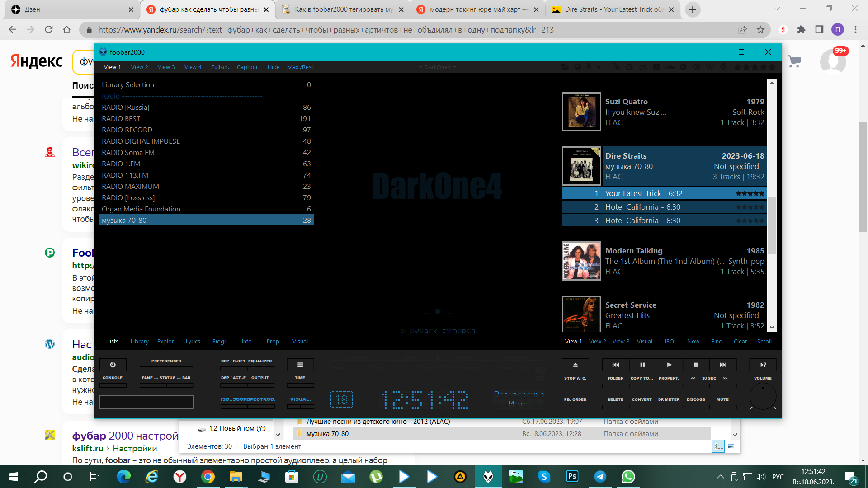This screenshot has height=488, width=868.
Task: Click the eject open-file button
Action: click(575, 365)
